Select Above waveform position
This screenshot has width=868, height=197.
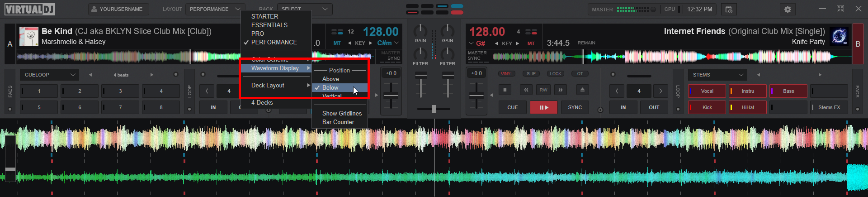(330, 79)
